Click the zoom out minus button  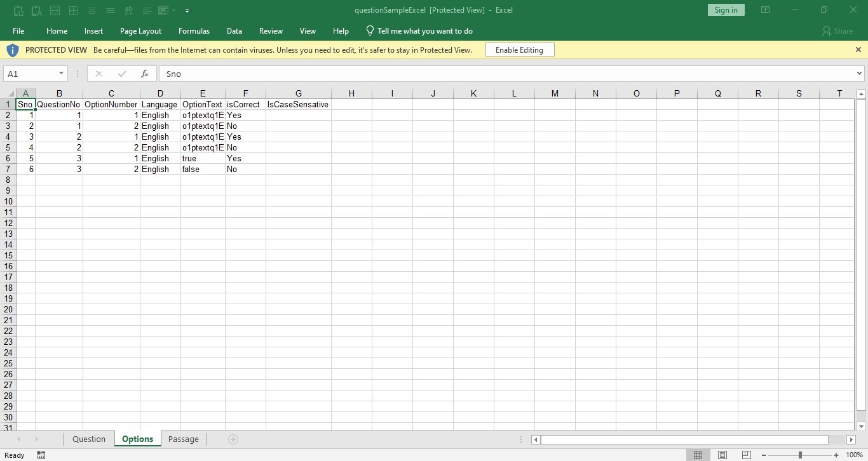pyautogui.click(x=764, y=455)
